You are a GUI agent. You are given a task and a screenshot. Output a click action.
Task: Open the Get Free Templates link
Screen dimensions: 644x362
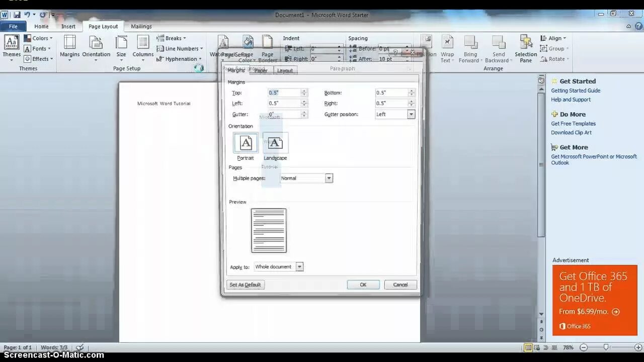coord(573,124)
